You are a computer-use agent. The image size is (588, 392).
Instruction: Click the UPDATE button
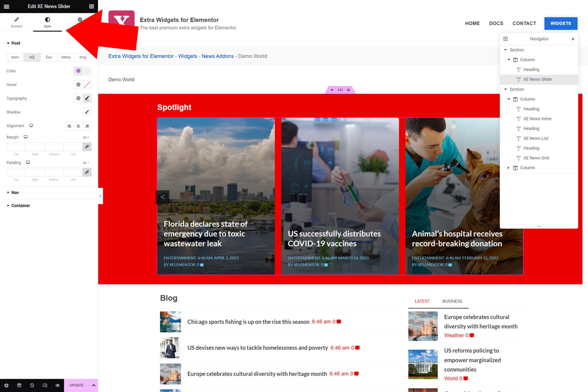[76, 386]
